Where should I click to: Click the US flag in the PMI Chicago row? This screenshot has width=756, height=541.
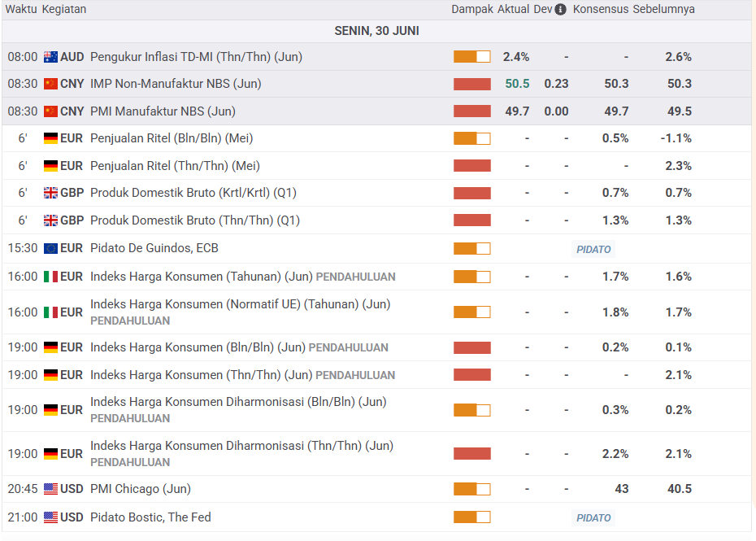click(50, 489)
